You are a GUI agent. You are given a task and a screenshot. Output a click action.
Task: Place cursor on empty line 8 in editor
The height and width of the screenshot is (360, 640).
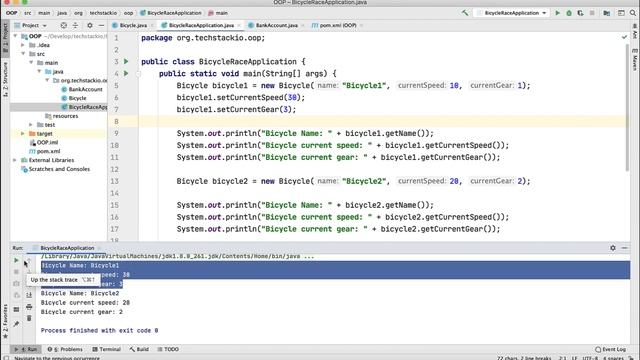click(383, 121)
